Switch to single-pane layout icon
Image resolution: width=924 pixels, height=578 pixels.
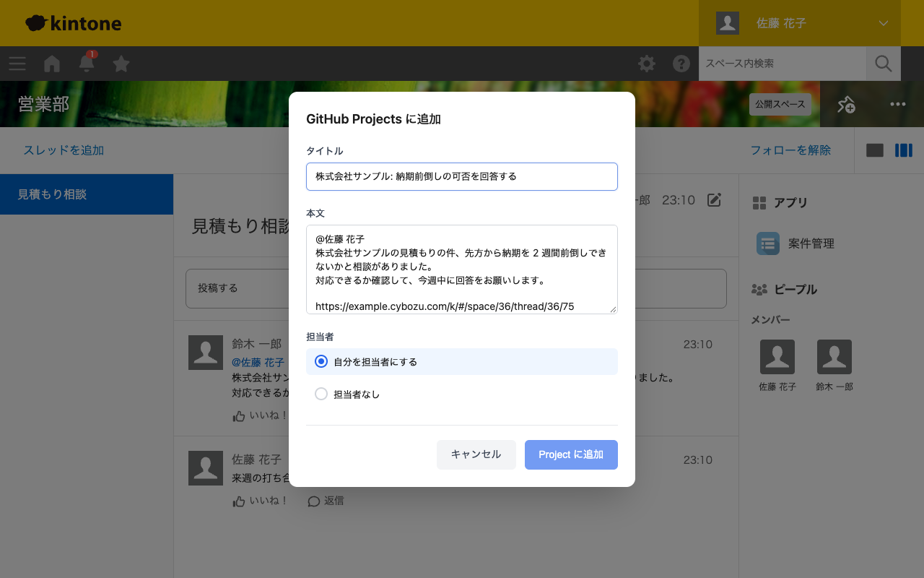pyautogui.click(x=875, y=150)
